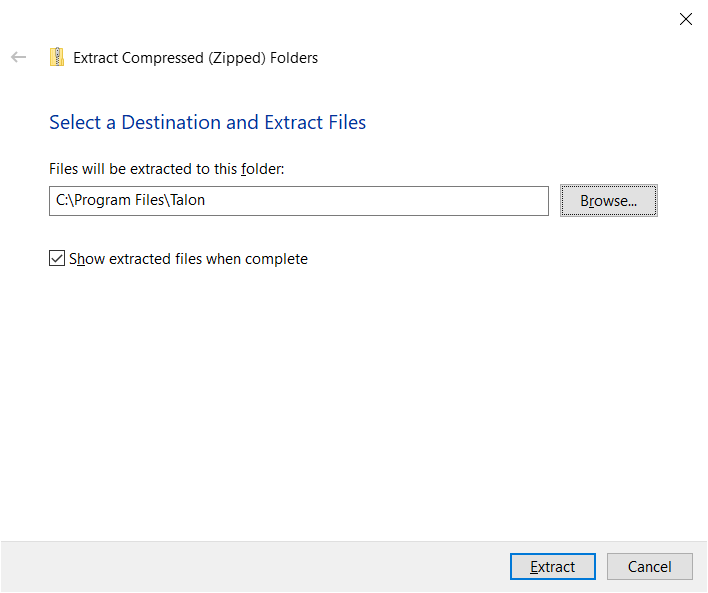
Task: Dismiss the dialog using Cancel
Action: [x=649, y=566]
